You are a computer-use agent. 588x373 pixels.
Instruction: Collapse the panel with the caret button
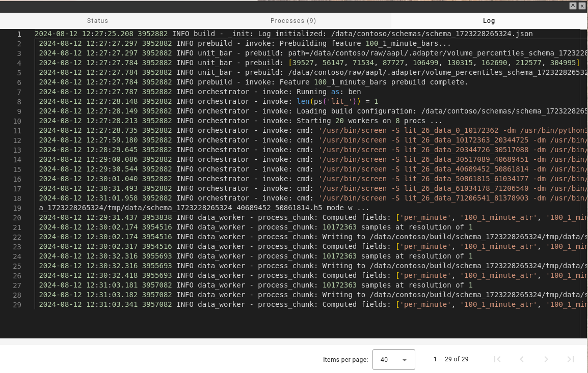click(573, 6)
